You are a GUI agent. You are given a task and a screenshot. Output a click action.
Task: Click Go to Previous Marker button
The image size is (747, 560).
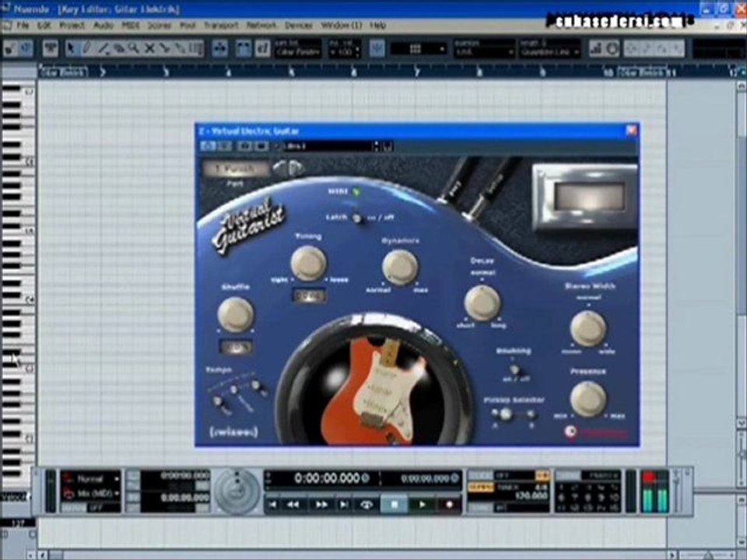point(273,504)
